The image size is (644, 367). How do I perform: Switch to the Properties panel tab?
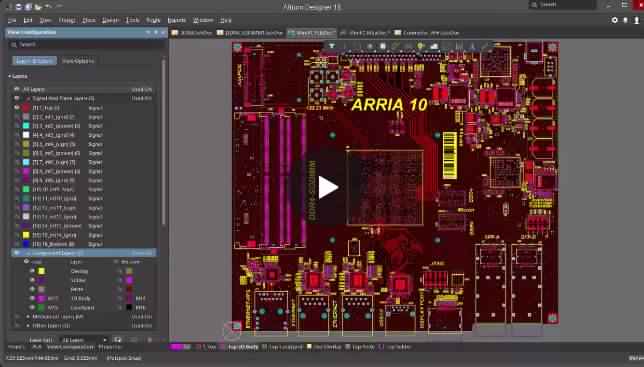pyautogui.click(x=109, y=347)
